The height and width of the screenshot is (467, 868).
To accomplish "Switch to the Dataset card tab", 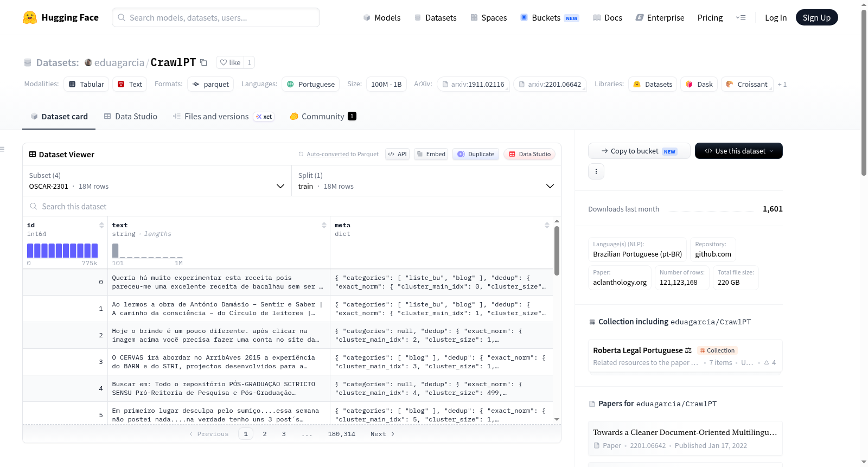I will [59, 116].
